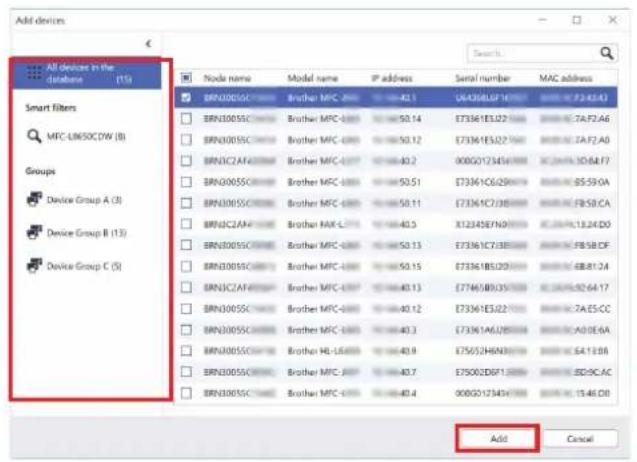Click serial number cell starting E75652H6N
This screenshot has width=637, height=462.
tap(491, 351)
